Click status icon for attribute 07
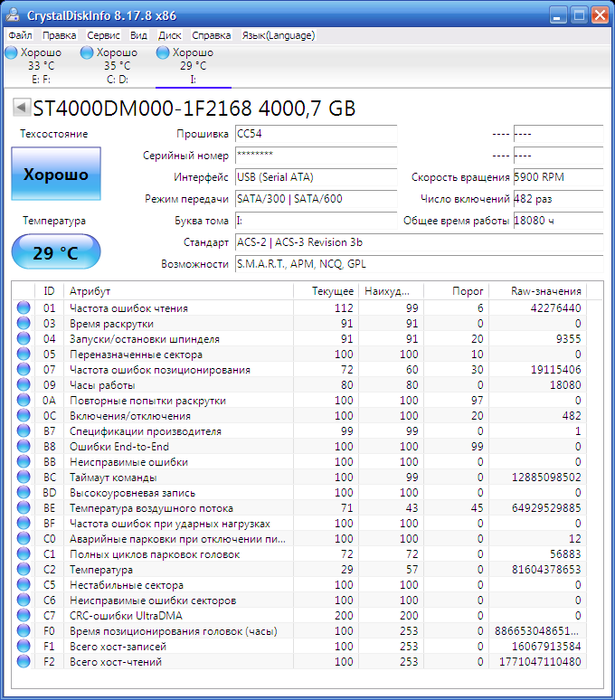This screenshot has width=615, height=700. click(24, 369)
